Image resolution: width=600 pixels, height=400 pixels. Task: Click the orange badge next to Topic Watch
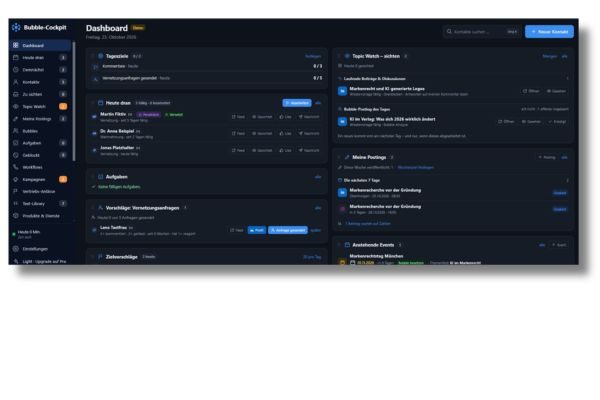click(63, 106)
